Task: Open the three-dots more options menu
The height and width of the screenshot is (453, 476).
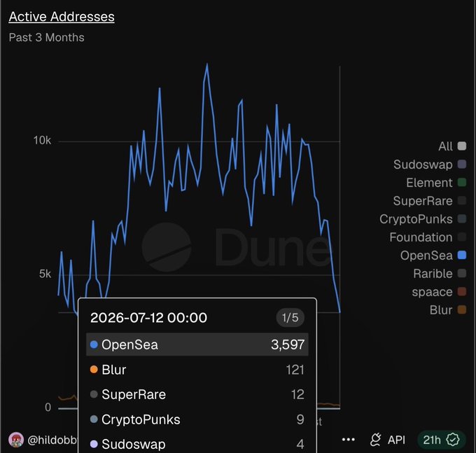Action: [348, 440]
